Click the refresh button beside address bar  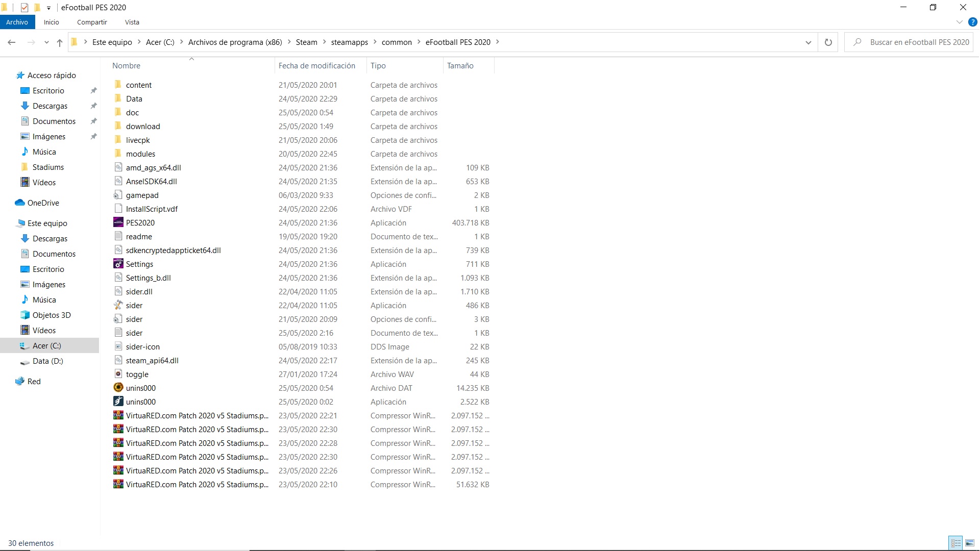click(828, 42)
